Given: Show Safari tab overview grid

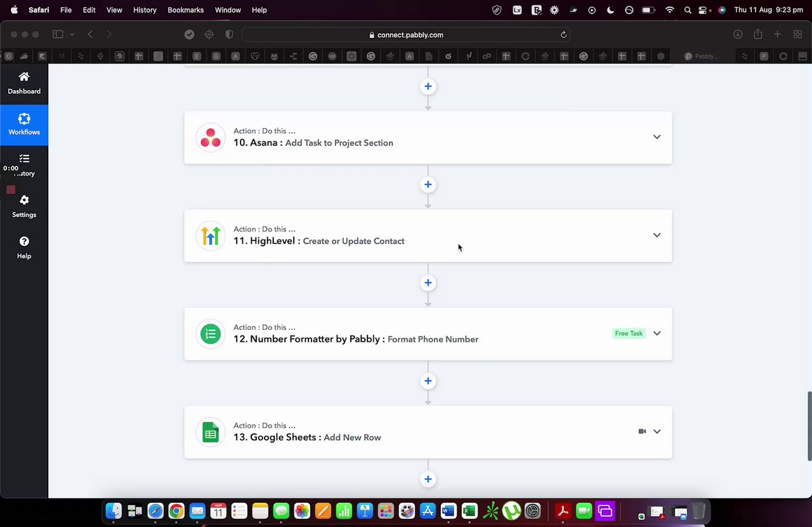Looking at the screenshot, I should pos(797,34).
